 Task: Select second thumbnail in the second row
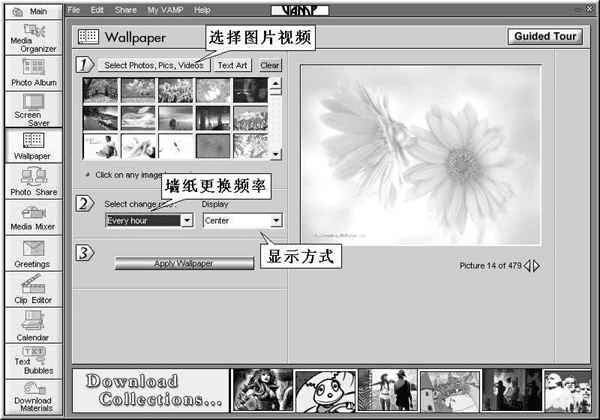tap(138, 118)
